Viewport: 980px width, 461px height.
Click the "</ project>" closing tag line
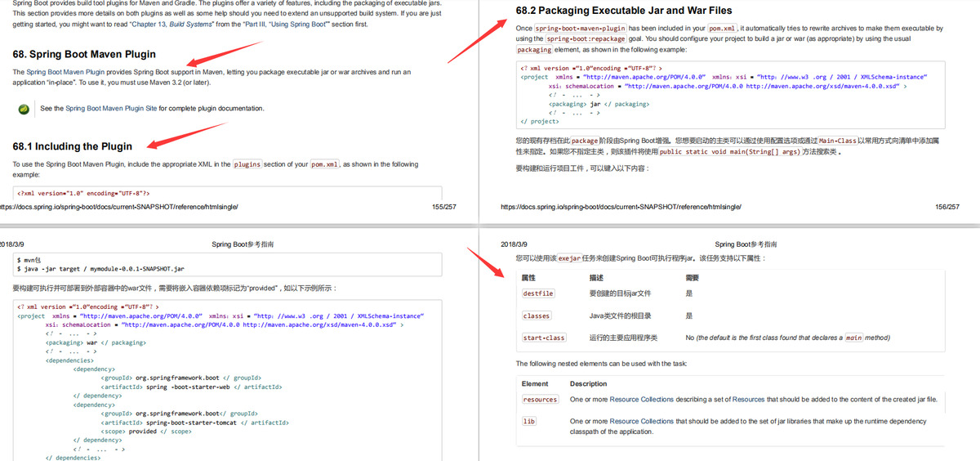[540, 121]
